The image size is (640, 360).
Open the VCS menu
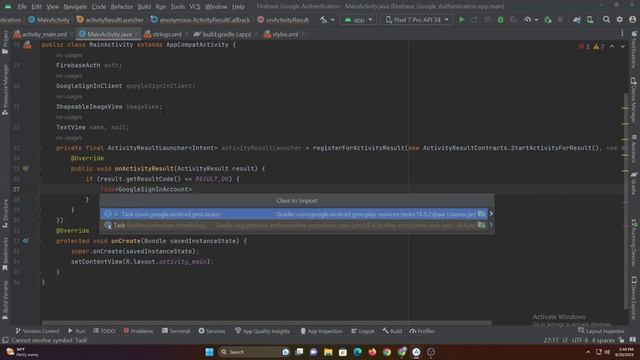click(x=195, y=7)
